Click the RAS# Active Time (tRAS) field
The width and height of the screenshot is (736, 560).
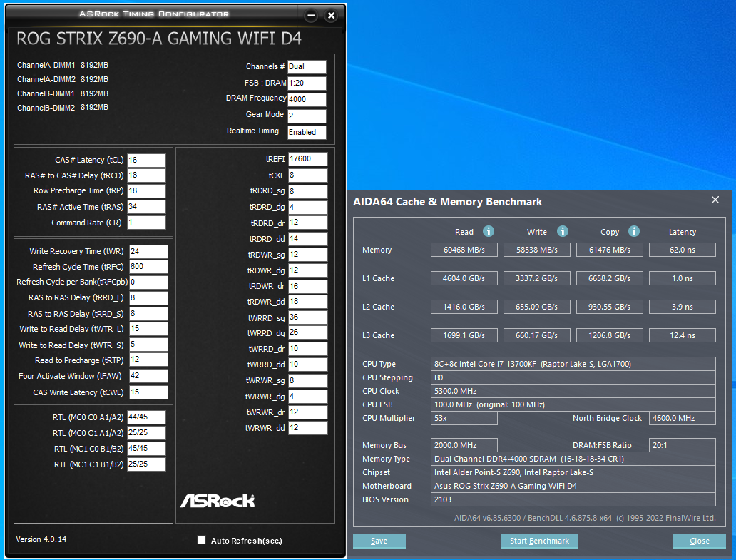point(146,207)
